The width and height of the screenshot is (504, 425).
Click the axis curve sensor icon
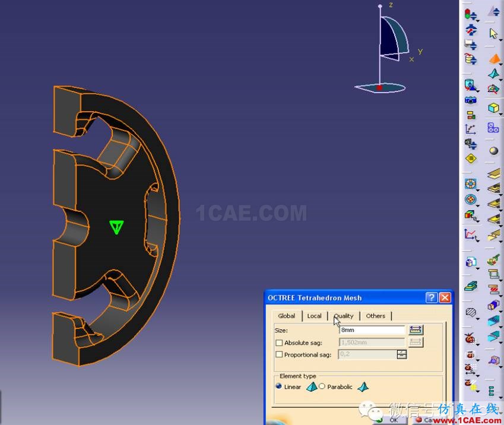[470, 234]
